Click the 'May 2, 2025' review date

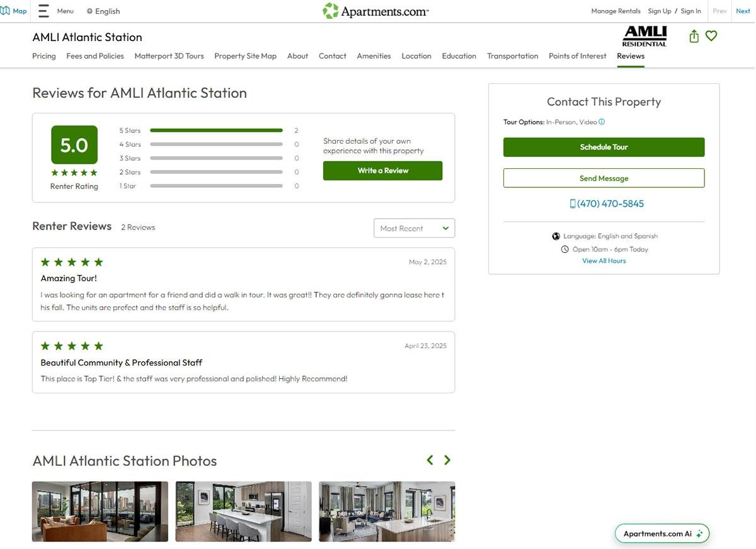(x=428, y=262)
